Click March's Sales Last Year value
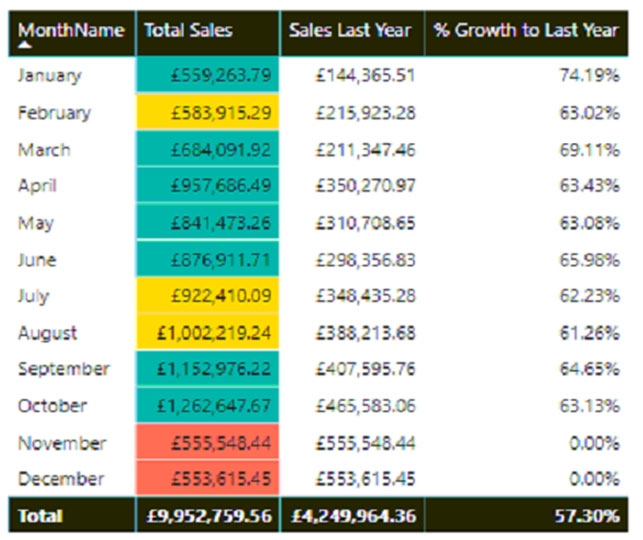 366,149
